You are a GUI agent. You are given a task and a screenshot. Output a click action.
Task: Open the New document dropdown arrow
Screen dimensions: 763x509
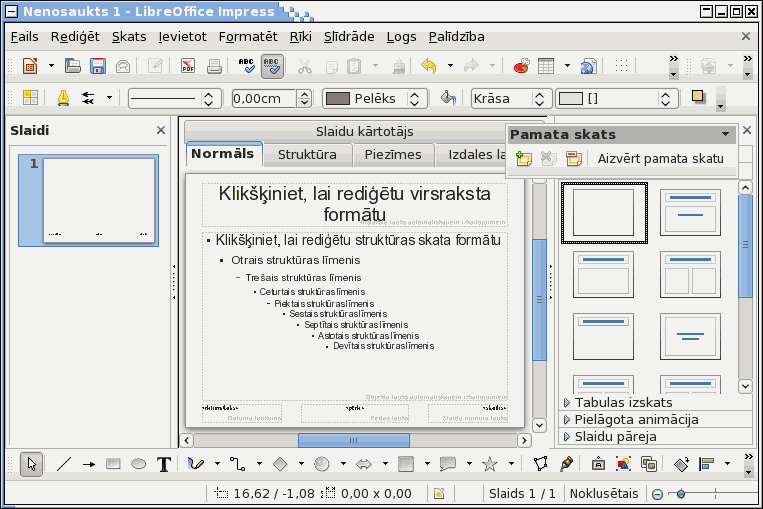(x=51, y=66)
